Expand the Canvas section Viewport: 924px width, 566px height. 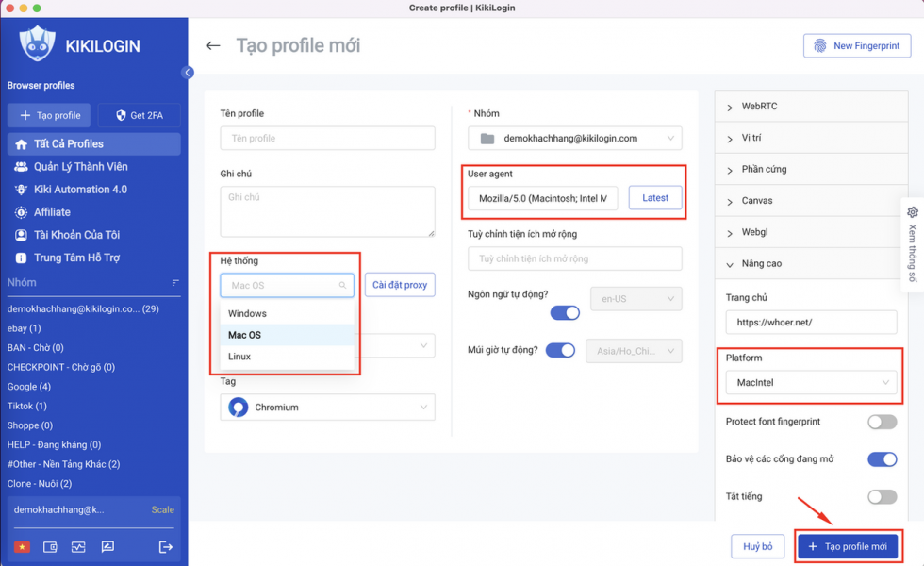pyautogui.click(x=811, y=201)
